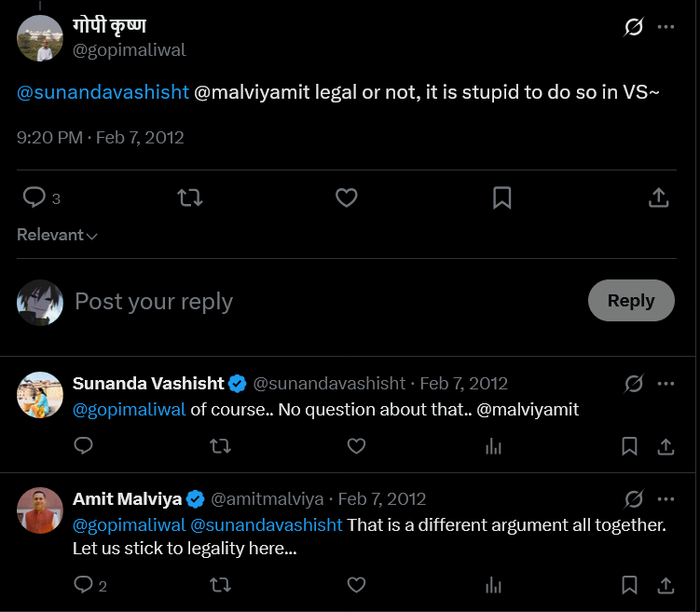Click the Grok icon on gopimaliwal's main tweet
Image resolution: width=700 pixels, height=612 pixels.
634,27
